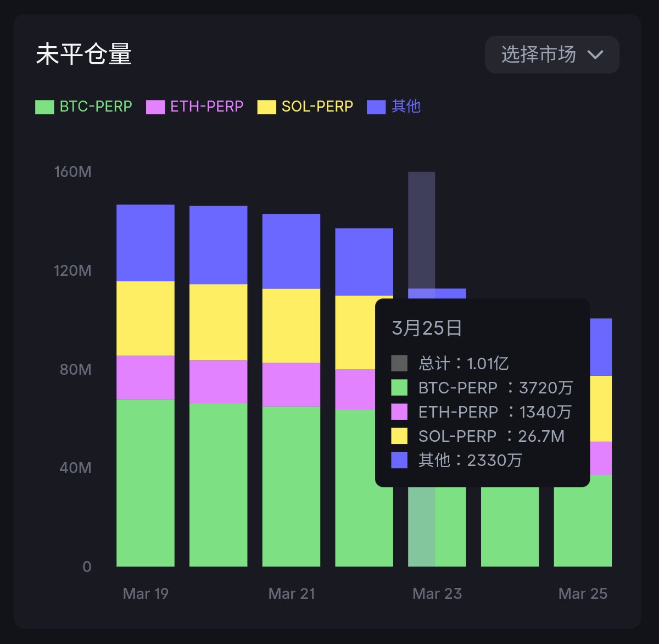Click the Mar 25 stacked bar
Viewport: 659px width, 644px height.
pyautogui.click(x=601, y=442)
